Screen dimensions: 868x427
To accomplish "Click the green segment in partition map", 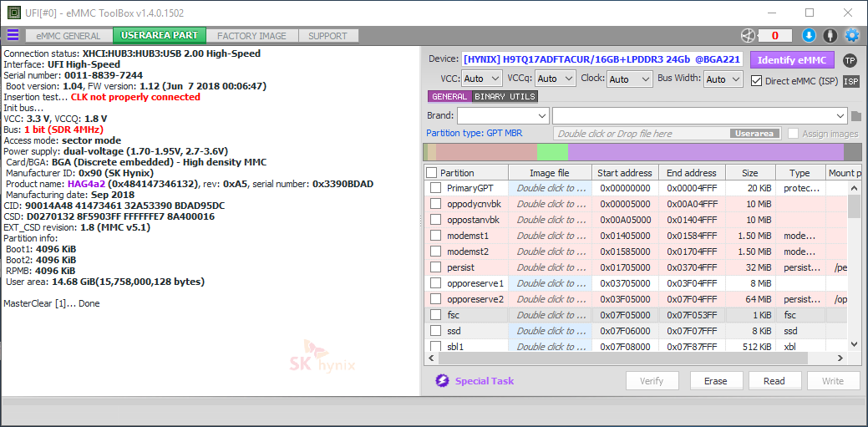I will click(x=552, y=152).
